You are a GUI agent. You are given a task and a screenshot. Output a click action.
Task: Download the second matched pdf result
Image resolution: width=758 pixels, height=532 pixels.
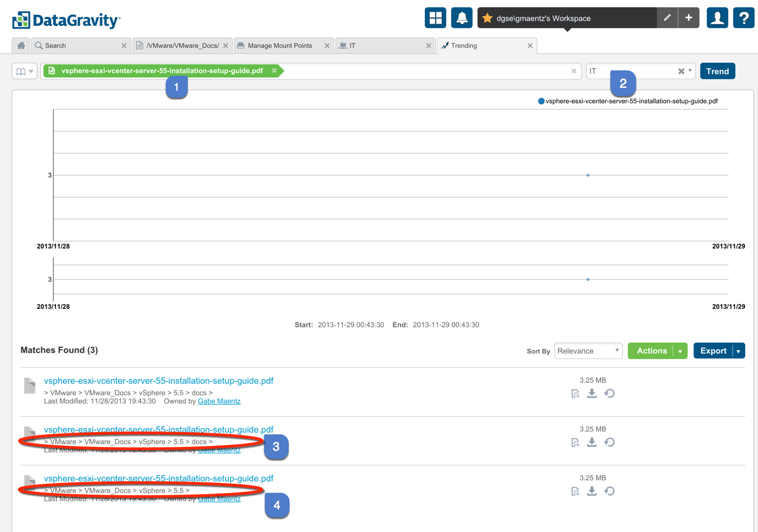[x=592, y=443]
